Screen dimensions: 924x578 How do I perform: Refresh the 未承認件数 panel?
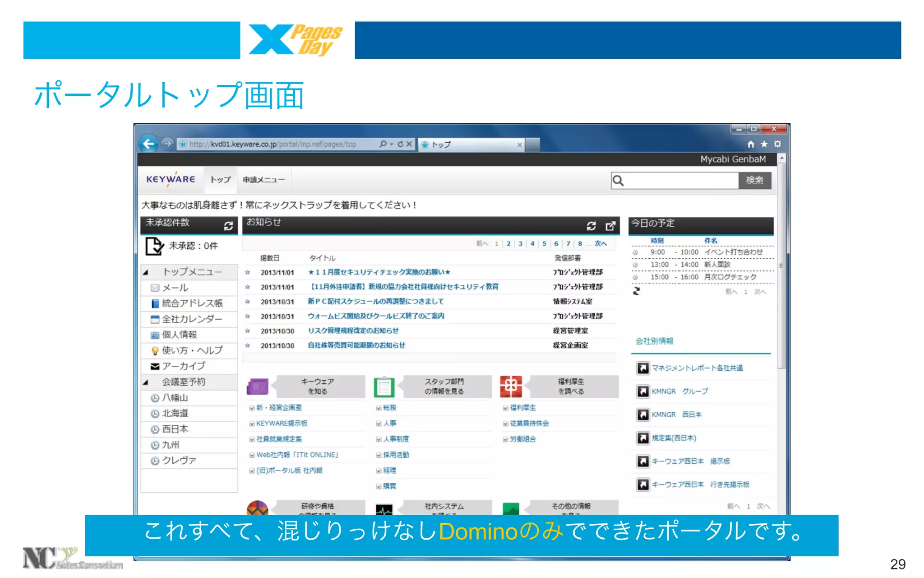pyautogui.click(x=228, y=225)
